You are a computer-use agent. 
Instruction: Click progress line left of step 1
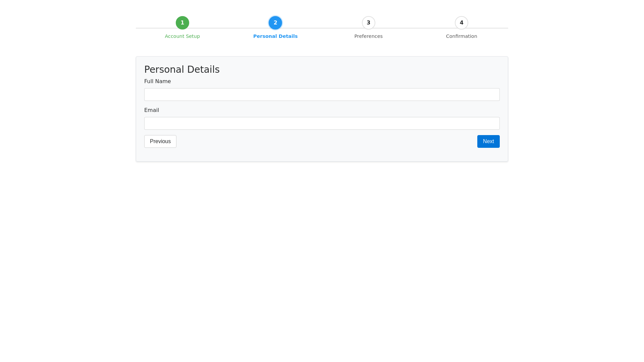pyautogui.click(x=156, y=28)
